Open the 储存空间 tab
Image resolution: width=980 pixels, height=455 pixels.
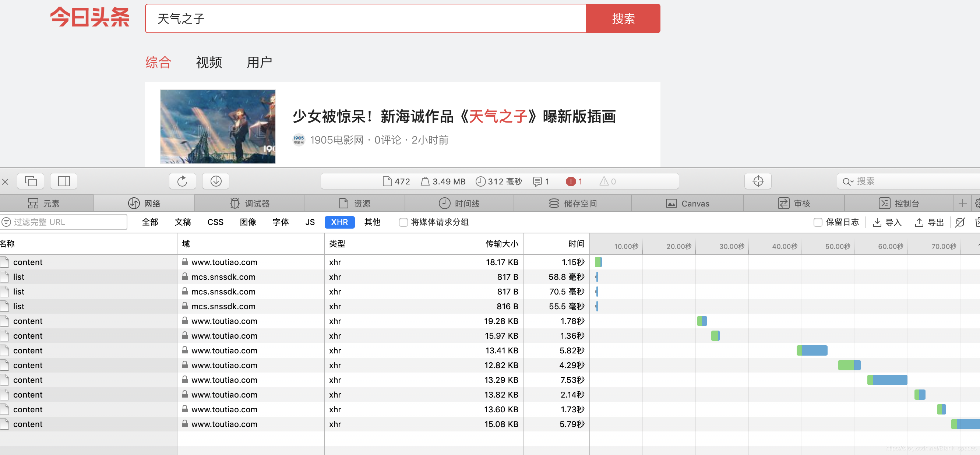(x=572, y=204)
